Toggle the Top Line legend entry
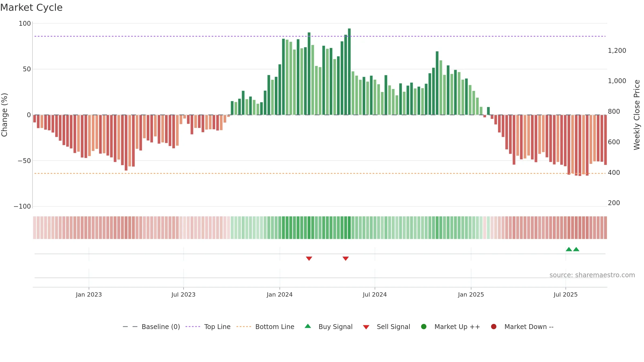Screen dimensions: 644x362 [208, 327]
